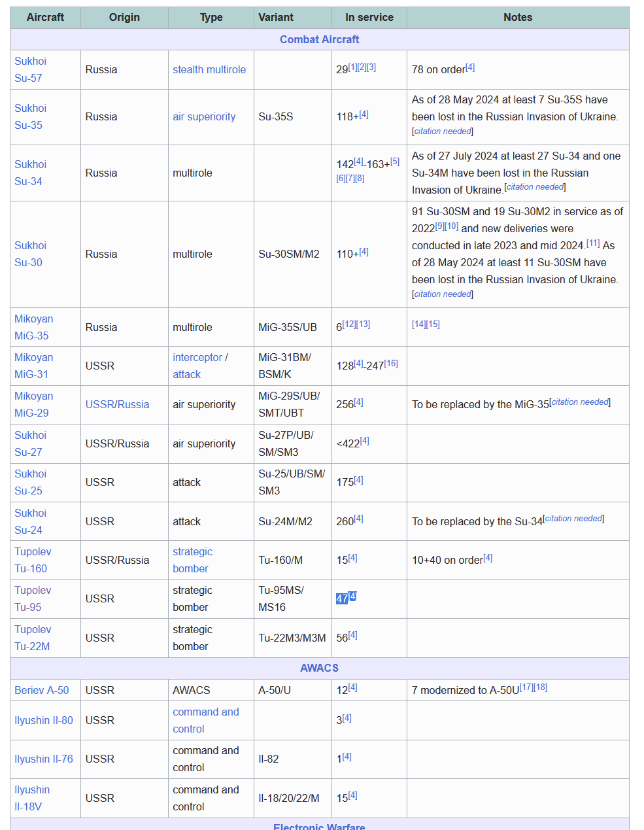Open the Mikoyan MiG-29 aircraft link
Viewport: 644px width, 830px height.
34,404
